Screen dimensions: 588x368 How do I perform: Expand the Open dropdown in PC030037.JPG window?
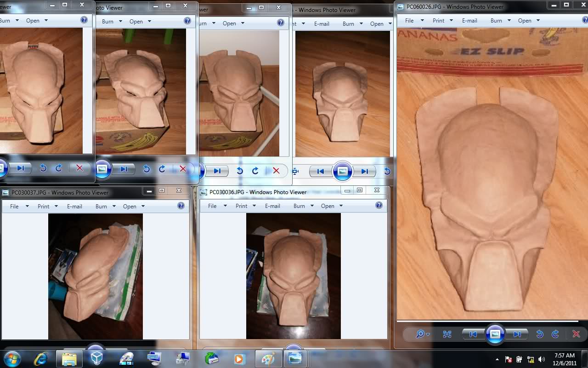coord(143,206)
